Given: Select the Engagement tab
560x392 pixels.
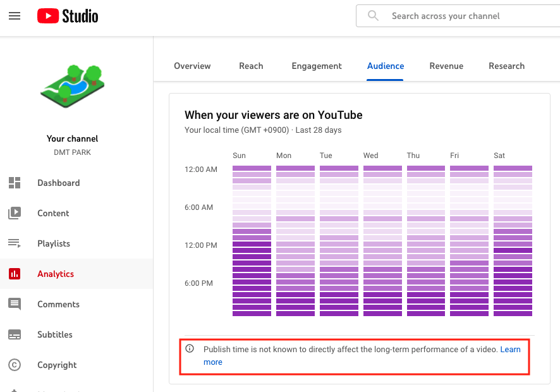Looking at the screenshot, I should click(x=317, y=66).
